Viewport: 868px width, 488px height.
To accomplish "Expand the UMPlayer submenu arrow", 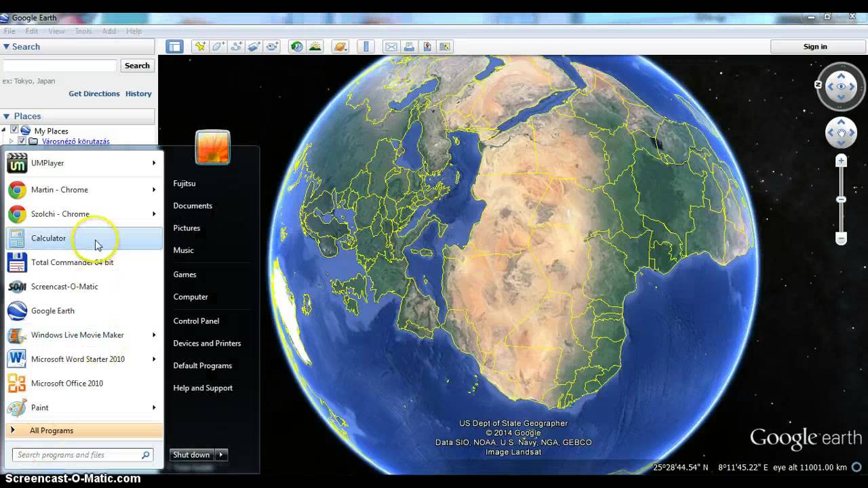I will (x=154, y=163).
